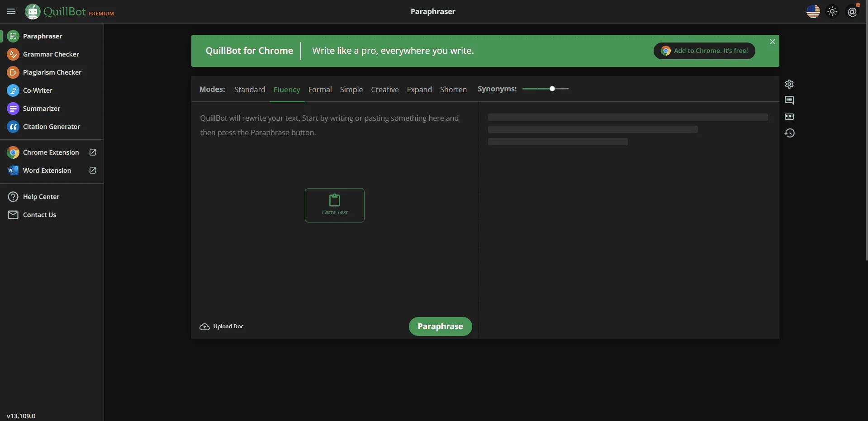Open Summarizer from sidebar

point(42,109)
